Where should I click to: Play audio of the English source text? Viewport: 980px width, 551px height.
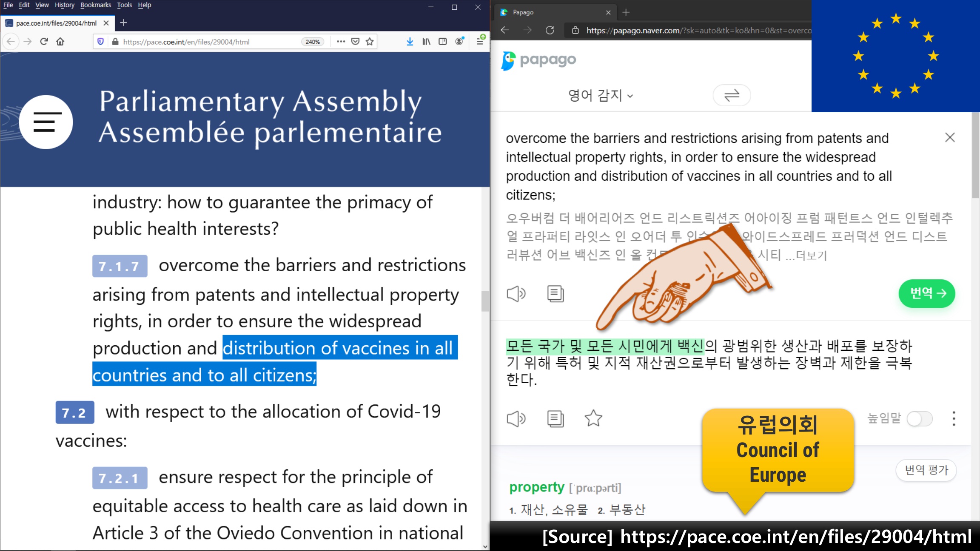click(x=516, y=294)
